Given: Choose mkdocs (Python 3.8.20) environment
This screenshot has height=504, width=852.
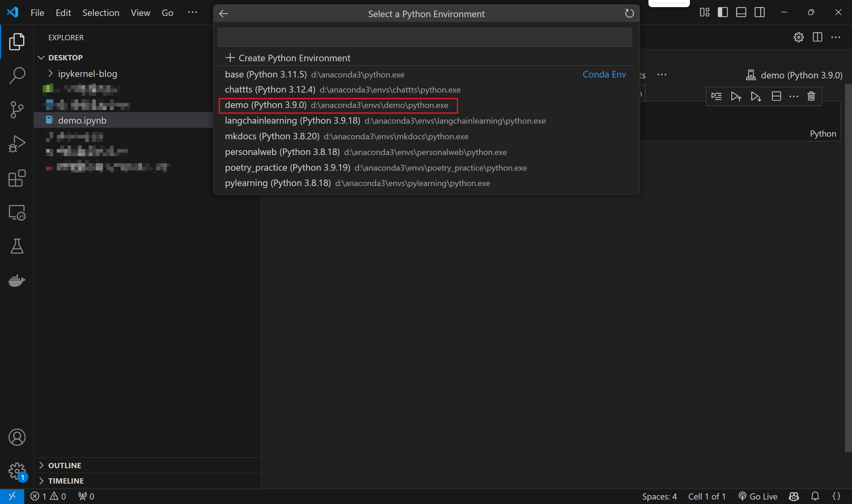Looking at the screenshot, I should (427, 137).
